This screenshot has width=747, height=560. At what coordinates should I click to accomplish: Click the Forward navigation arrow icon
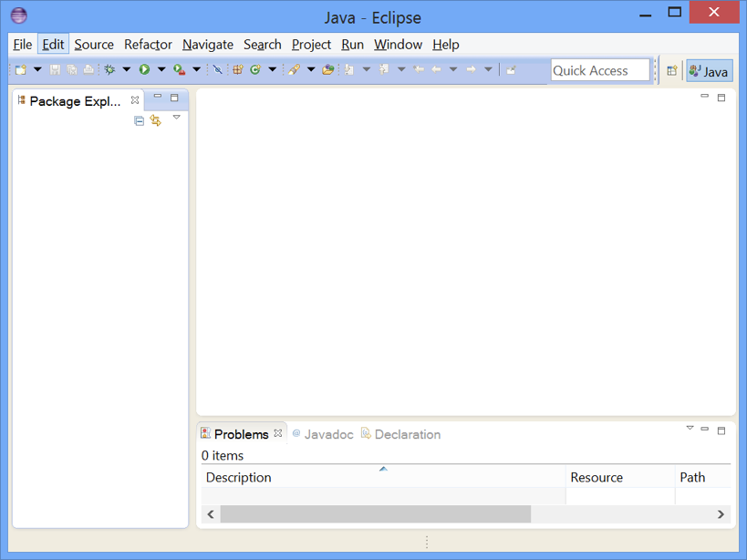pos(472,70)
